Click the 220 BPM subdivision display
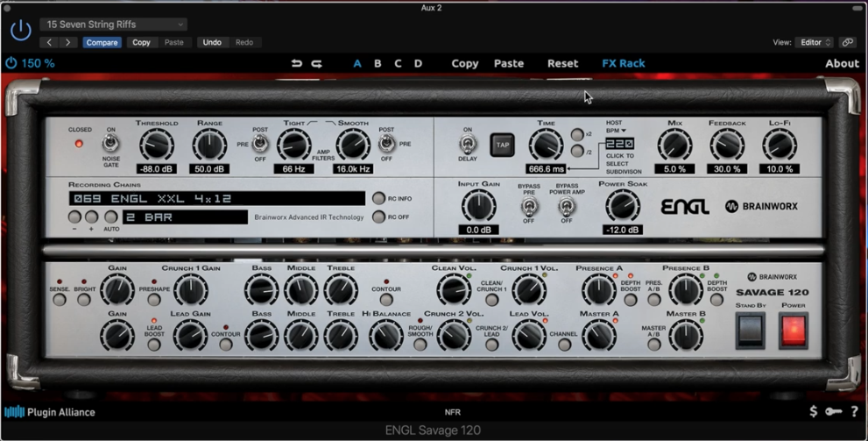This screenshot has height=441, width=868. click(619, 144)
